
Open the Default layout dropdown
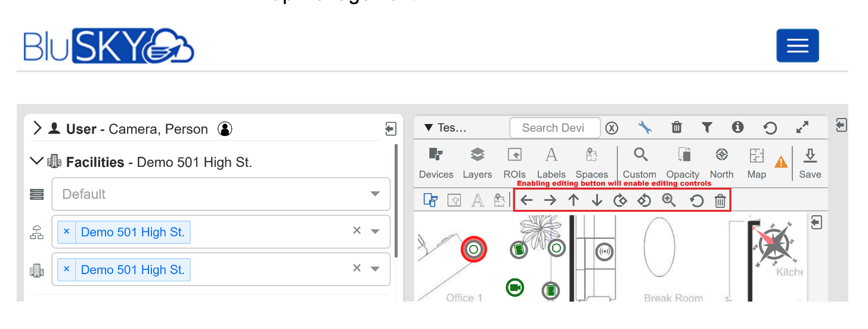(221, 194)
